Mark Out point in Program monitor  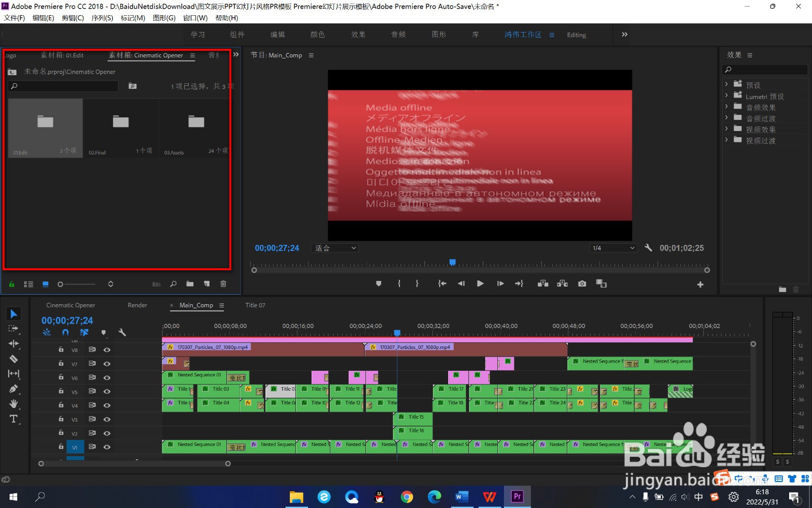point(417,284)
